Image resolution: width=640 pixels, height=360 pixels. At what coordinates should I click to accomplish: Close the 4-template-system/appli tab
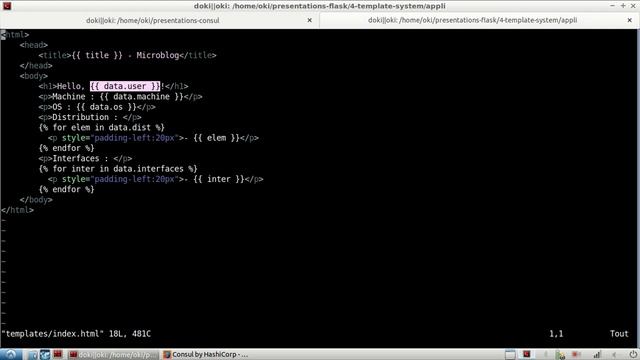629,20
